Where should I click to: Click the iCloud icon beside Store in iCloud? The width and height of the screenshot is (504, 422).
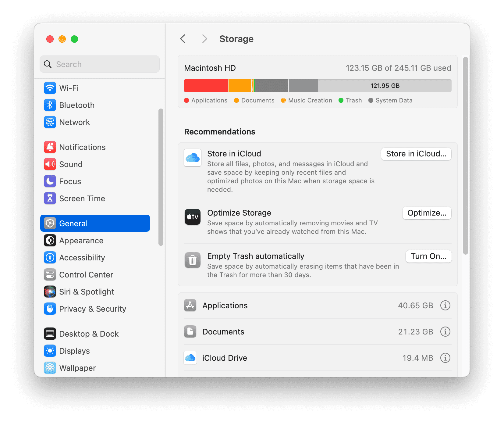[193, 158]
